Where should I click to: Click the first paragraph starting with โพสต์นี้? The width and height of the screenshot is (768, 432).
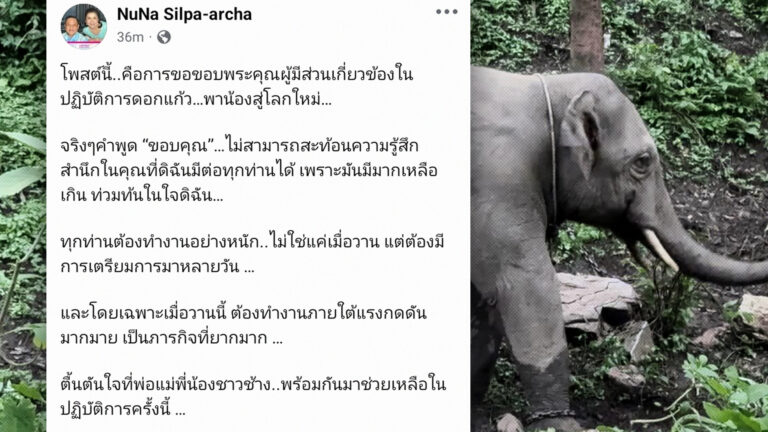click(x=237, y=87)
